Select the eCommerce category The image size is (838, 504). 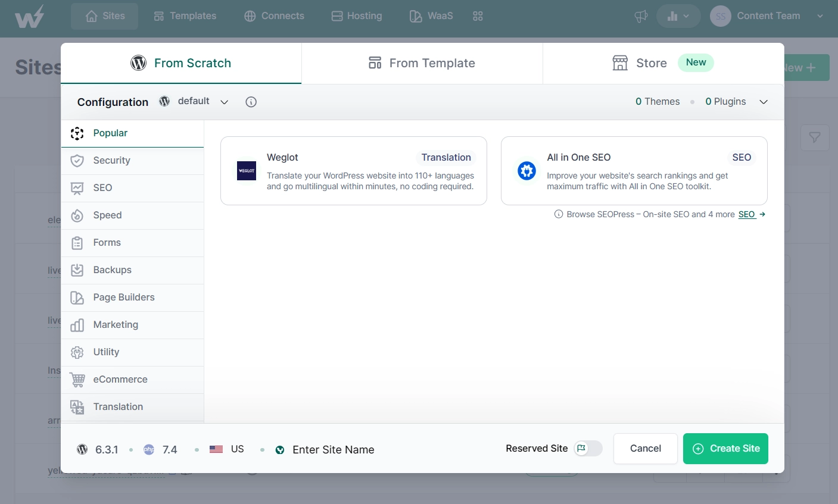pyautogui.click(x=132, y=380)
